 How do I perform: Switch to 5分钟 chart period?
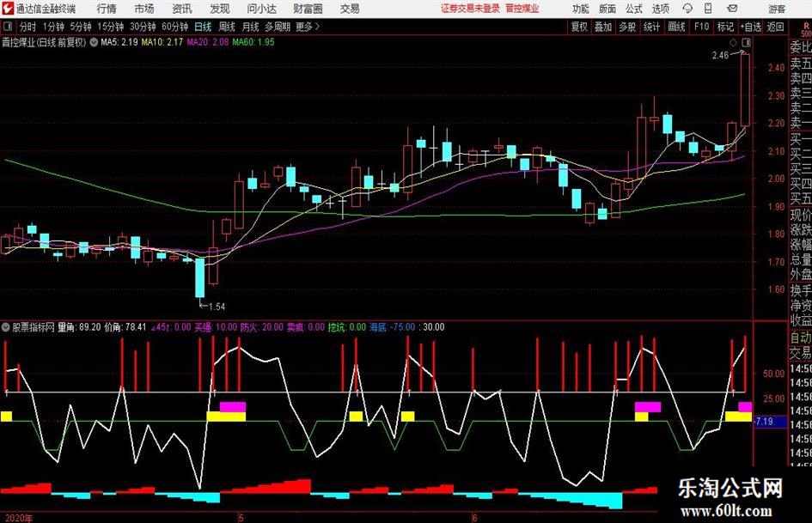[x=81, y=27]
